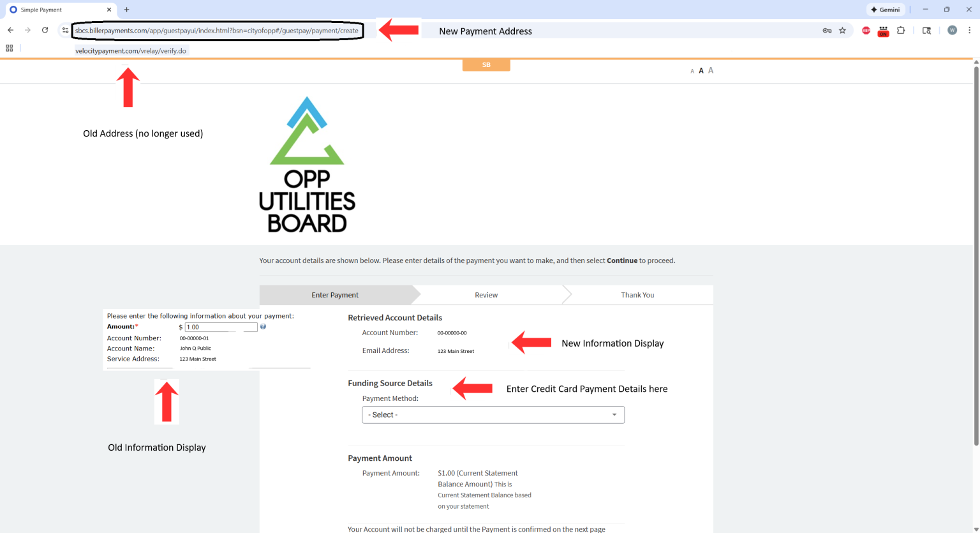Open the Adblock Plus extension
Image resolution: width=980 pixels, height=533 pixels.
coord(866,31)
